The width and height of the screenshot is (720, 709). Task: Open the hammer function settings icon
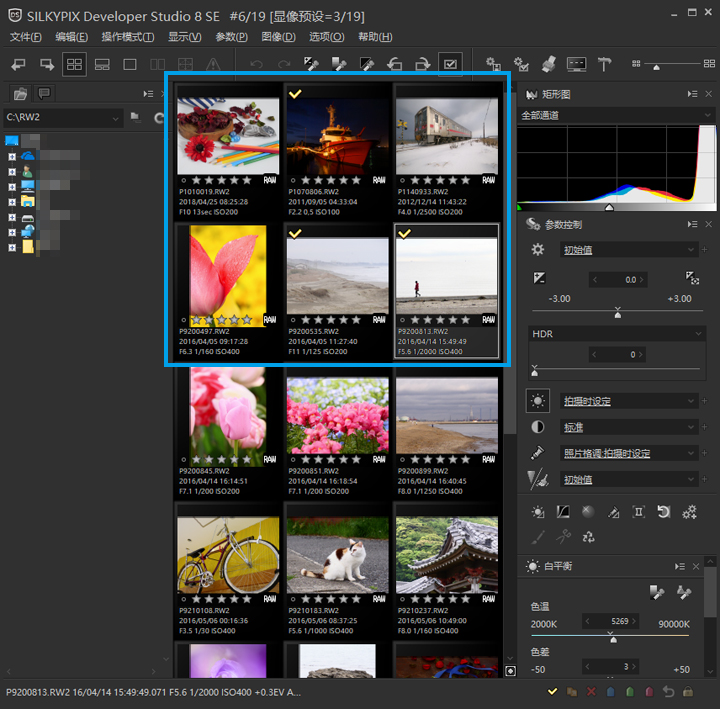point(604,64)
